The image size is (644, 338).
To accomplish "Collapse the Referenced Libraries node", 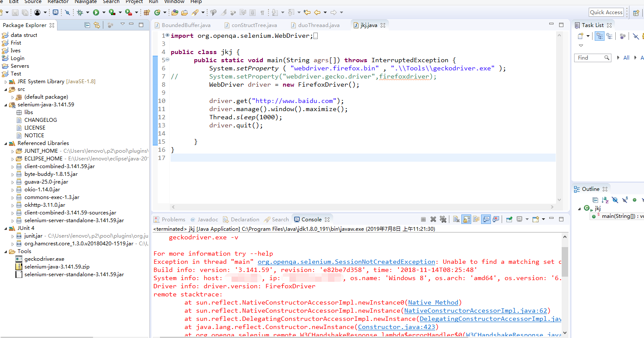I will [6, 143].
